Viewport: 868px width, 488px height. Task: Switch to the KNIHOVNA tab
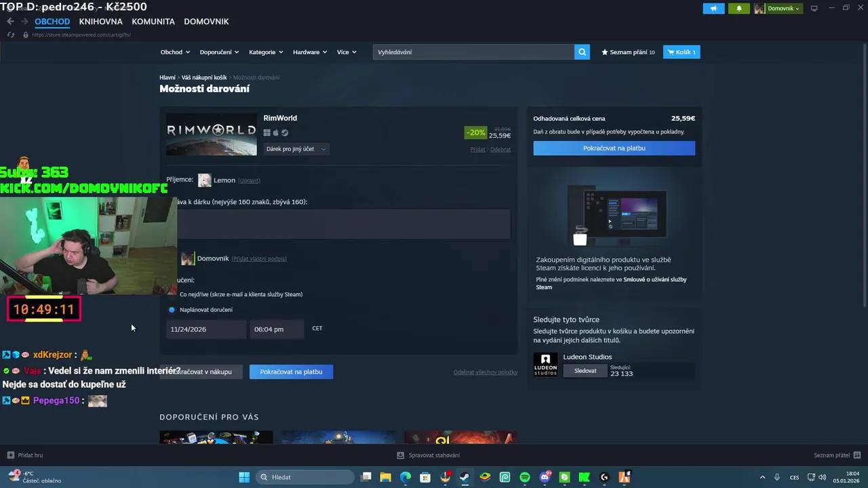(100, 22)
